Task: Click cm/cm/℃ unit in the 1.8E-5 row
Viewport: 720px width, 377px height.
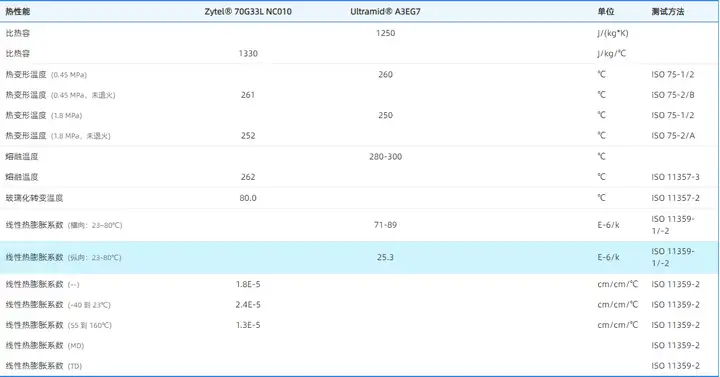Action: [618, 284]
